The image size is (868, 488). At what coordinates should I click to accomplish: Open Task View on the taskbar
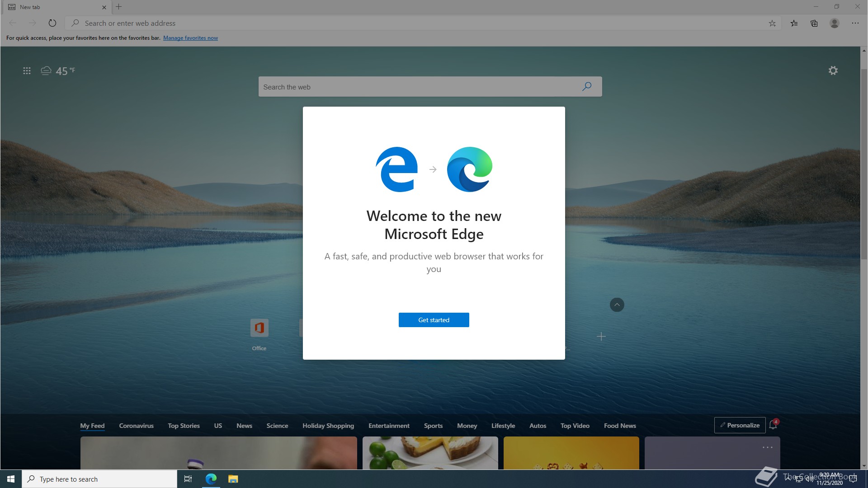coord(188,479)
